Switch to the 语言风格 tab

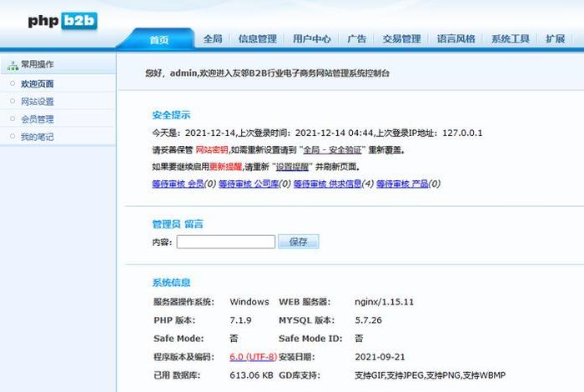456,38
